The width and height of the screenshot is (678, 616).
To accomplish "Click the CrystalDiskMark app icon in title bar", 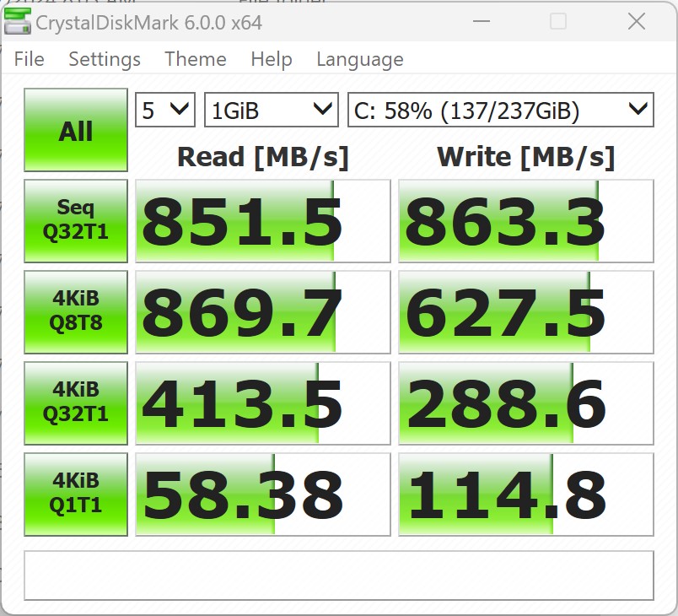I will click(17, 21).
